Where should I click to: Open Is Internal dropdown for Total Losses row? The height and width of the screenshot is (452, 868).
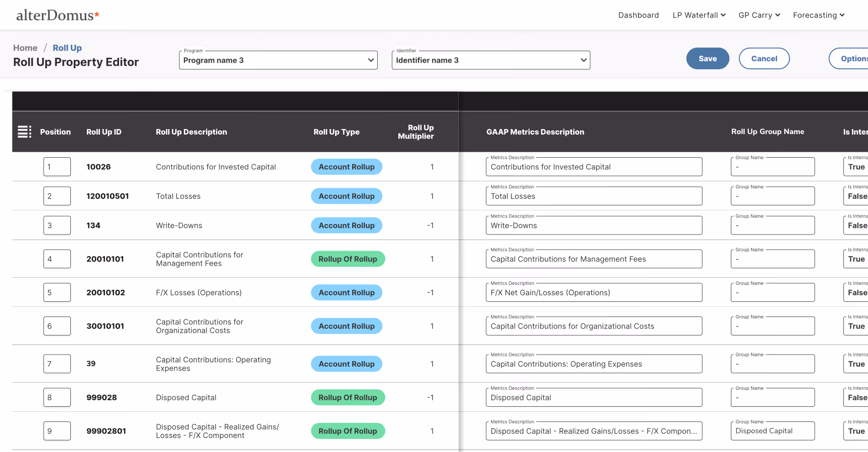point(855,196)
